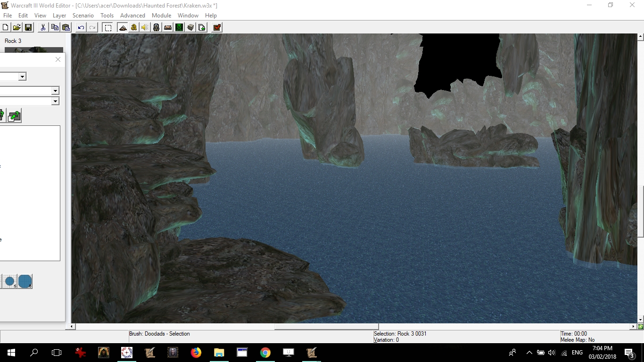This screenshot has height=362, width=644.
Task: Open the Windows Start menu
Action: tap(11, 353)
